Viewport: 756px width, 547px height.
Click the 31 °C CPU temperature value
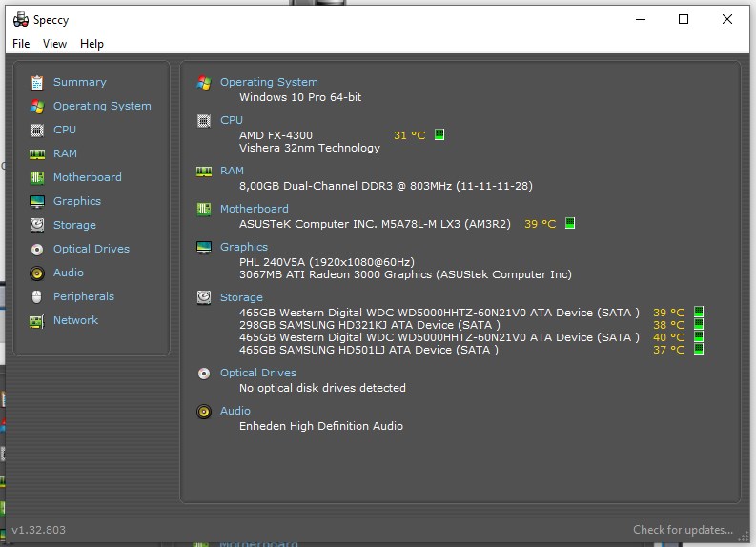click(410, 135)
